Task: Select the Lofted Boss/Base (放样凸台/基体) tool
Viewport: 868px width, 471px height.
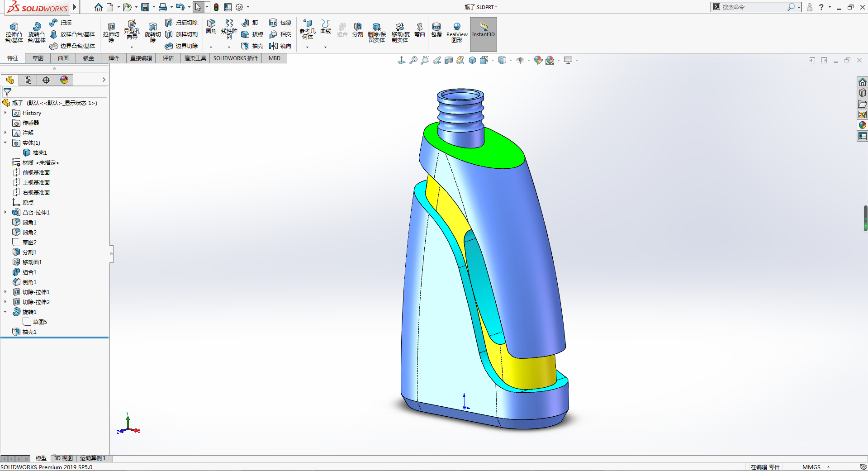Action: tap(72, 34)
